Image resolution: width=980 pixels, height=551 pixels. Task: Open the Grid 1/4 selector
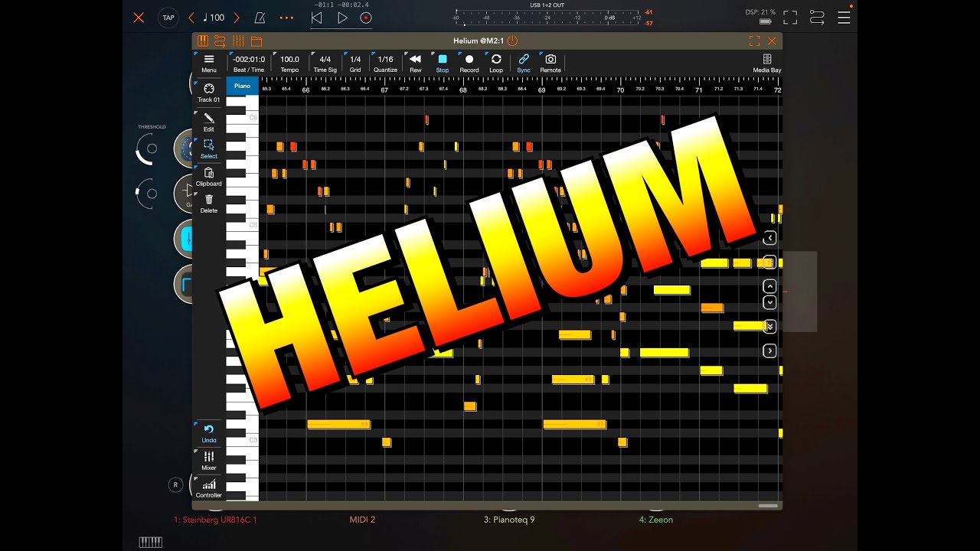pos(355,64)
